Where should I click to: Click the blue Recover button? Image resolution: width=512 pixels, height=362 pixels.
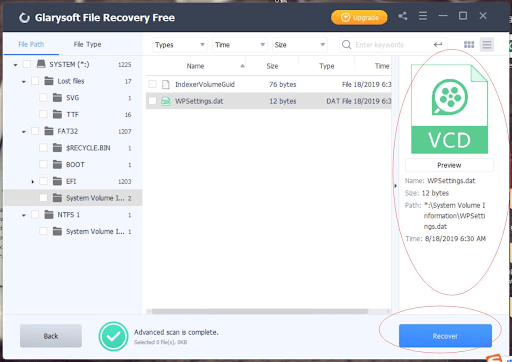coord(445,336)
